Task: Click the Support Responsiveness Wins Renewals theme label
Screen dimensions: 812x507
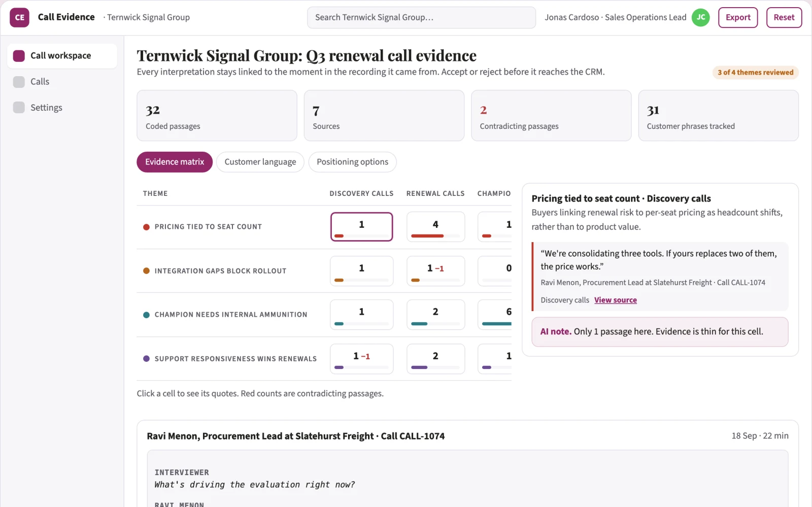Action: click(235, 359)
